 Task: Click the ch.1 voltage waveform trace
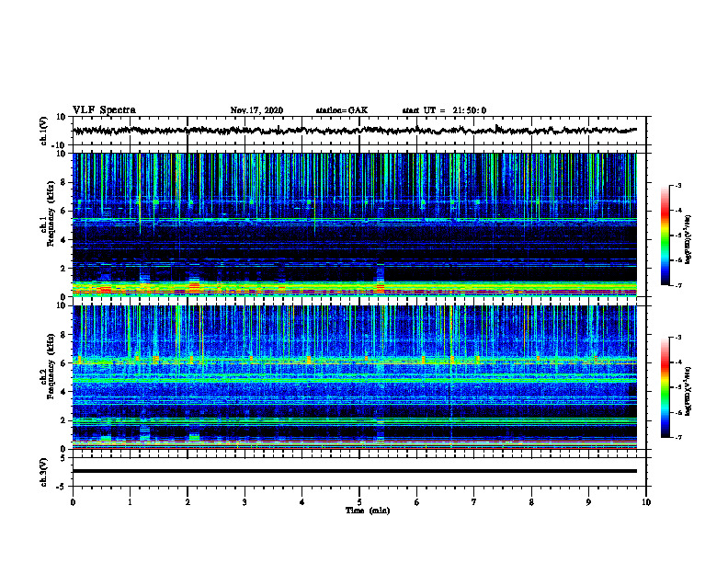[354, 131]
